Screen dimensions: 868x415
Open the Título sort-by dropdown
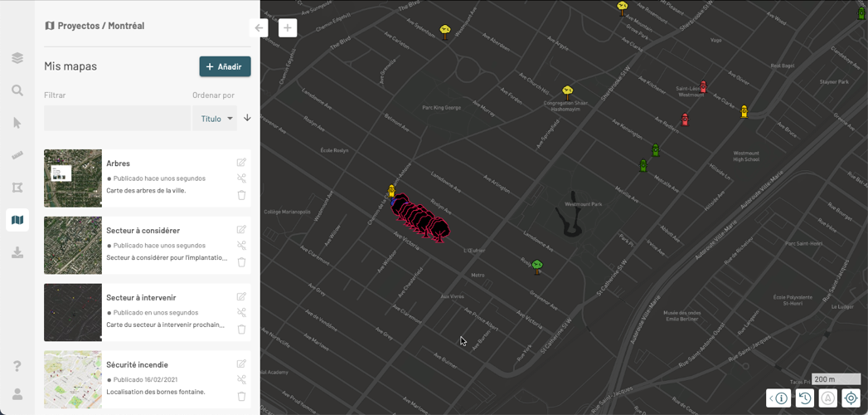coord(215,119)
